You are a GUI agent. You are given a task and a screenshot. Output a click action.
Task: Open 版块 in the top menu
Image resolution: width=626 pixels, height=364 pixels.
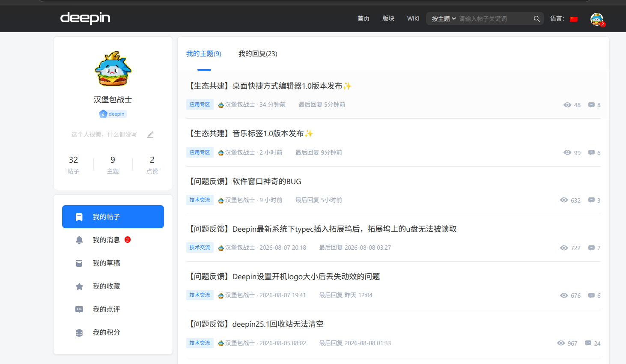point(388,18)
